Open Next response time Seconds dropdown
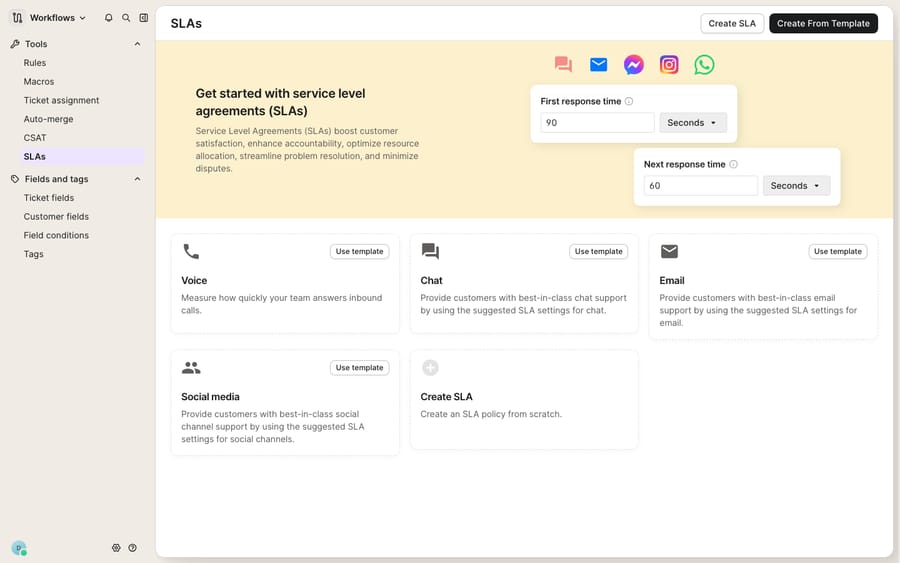 (x=796, y=185)
